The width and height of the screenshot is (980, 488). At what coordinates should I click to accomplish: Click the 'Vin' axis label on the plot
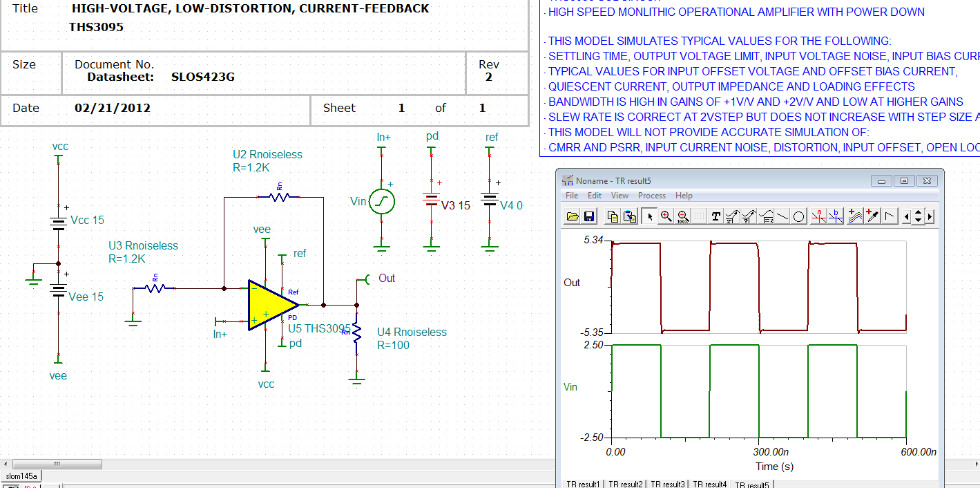coord(570,387)
